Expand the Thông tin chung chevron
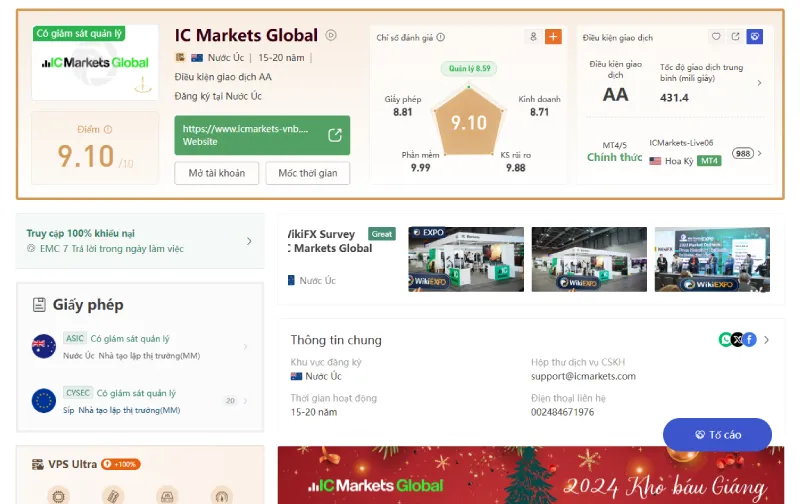 [766, 340]
